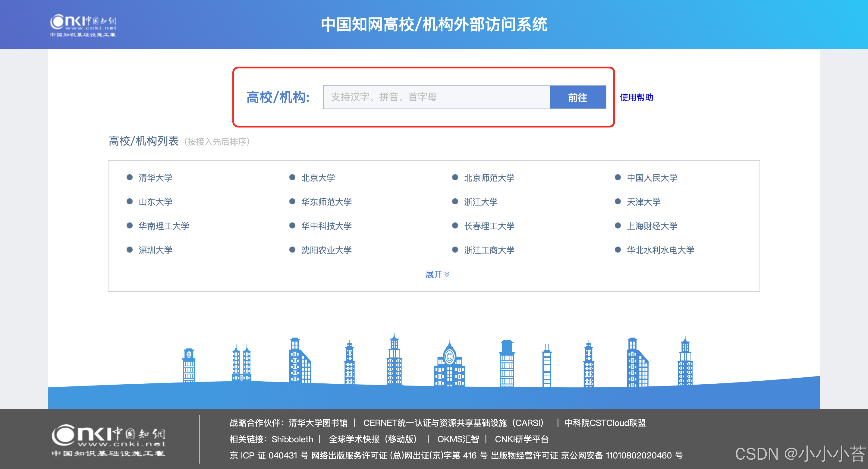Open the 使用帮助 help link
Image resolution: width=868 pixels, height=469 pixels.
tap(636, 97)
